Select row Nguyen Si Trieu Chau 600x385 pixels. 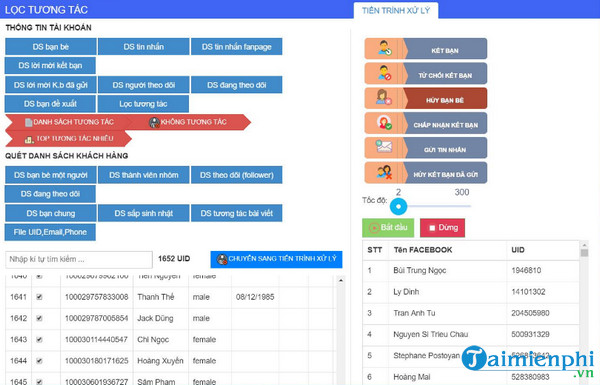click(471, 334)
